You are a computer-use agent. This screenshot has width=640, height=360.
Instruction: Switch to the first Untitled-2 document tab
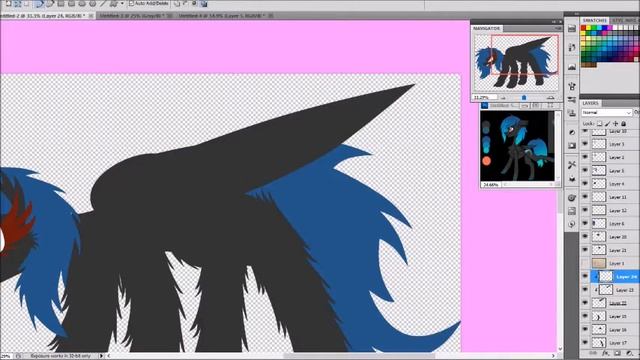point(43,16)
